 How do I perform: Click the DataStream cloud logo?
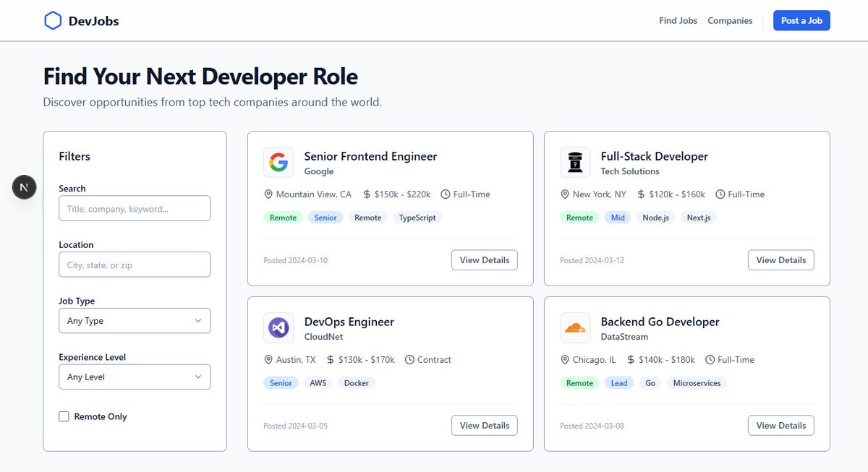coord(575,328)
